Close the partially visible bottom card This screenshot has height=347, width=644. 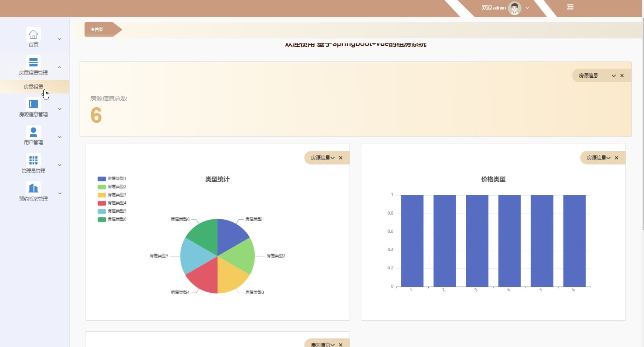click(x=341, y=345)
